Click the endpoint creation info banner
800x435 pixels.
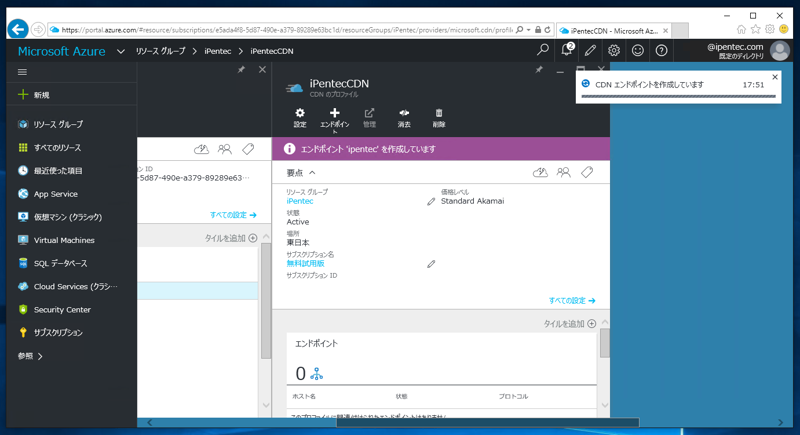click(x=441, y=149)
